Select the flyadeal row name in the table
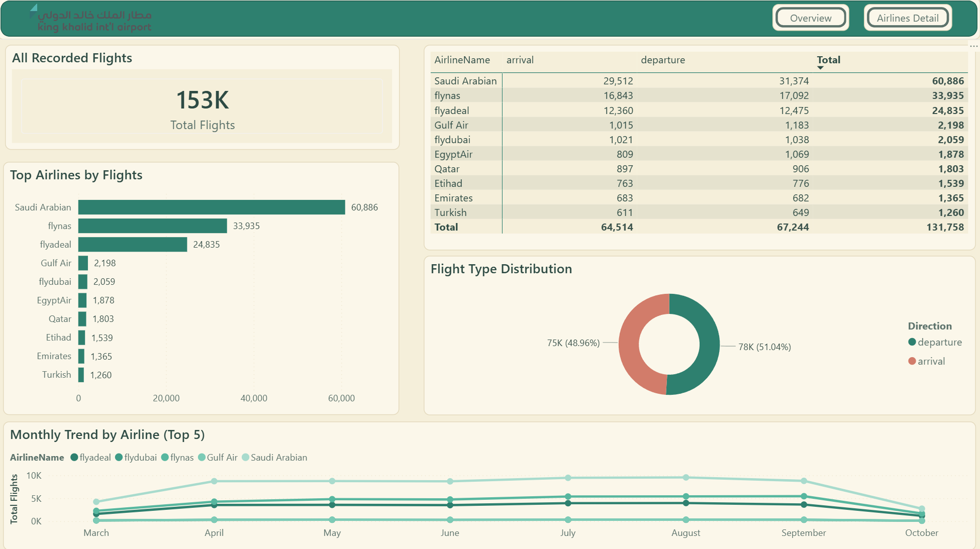The height and width of the screenshot is (549, 980). (x=451, y=111)
